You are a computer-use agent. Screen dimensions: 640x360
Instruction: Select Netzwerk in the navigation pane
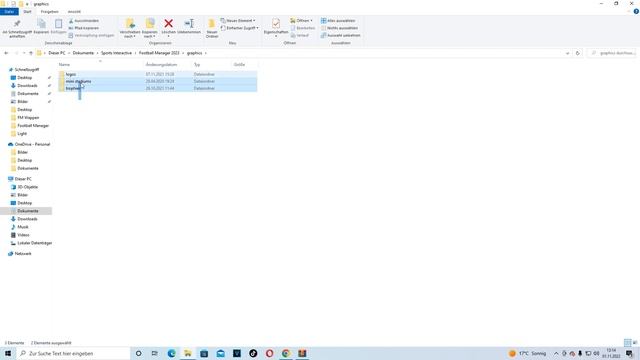(22, 253)
